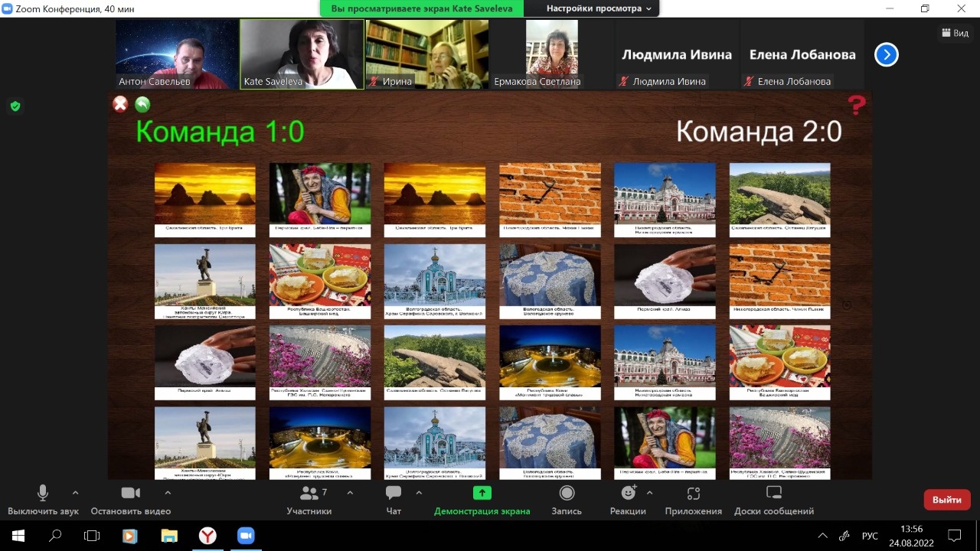The width and height of the screenshot is (980, 551).
Task: Open Task View on taskbar
Action: tap(92, 536)
